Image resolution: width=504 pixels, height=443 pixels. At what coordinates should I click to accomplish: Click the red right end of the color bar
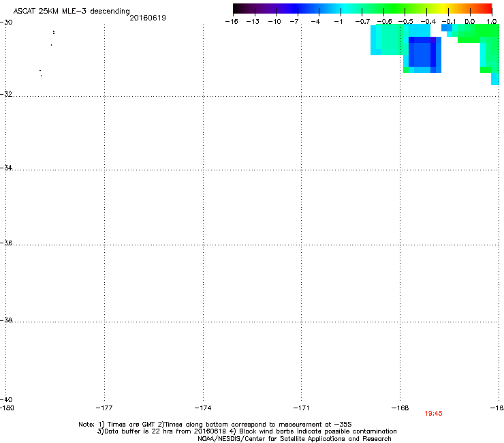[486, 8]
